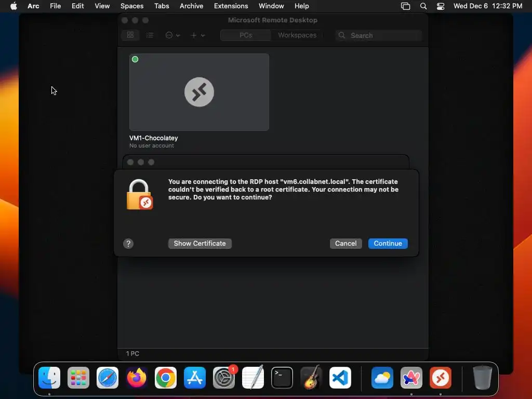
Task: Switch to Microsoft Remote Desktop in Dock
Action: click(x=441, y=378)
